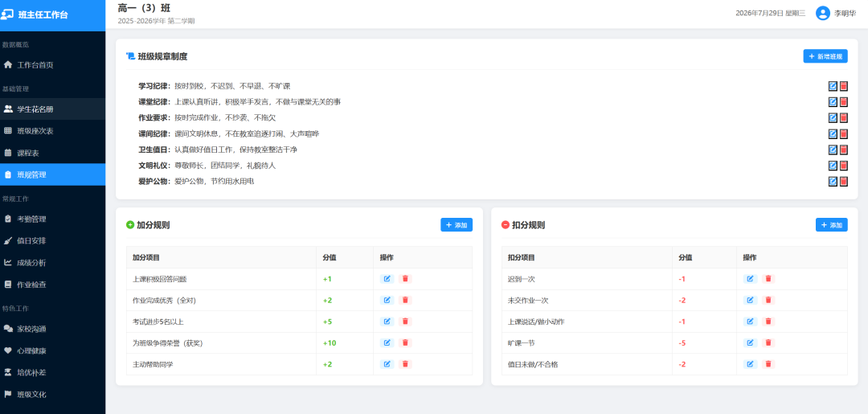The image size is (868, 414).
Task: Edit the 上课说话/做小动作 deduction item
Action: click(750, 321)
